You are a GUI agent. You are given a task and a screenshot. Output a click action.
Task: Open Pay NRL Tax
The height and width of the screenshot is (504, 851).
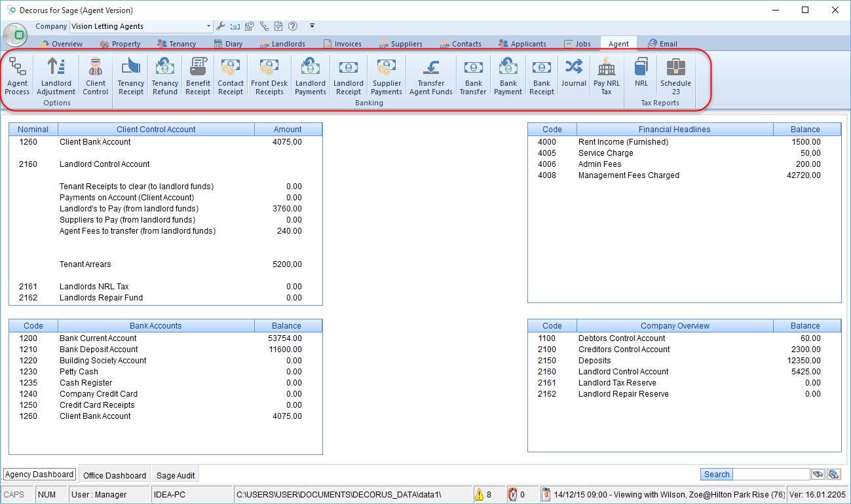click(606, 76)
